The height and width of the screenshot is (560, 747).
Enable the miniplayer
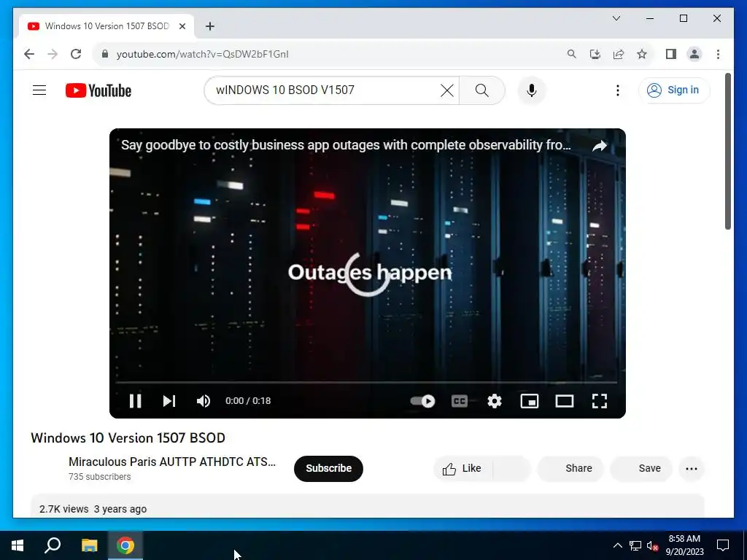click(530, 401)
